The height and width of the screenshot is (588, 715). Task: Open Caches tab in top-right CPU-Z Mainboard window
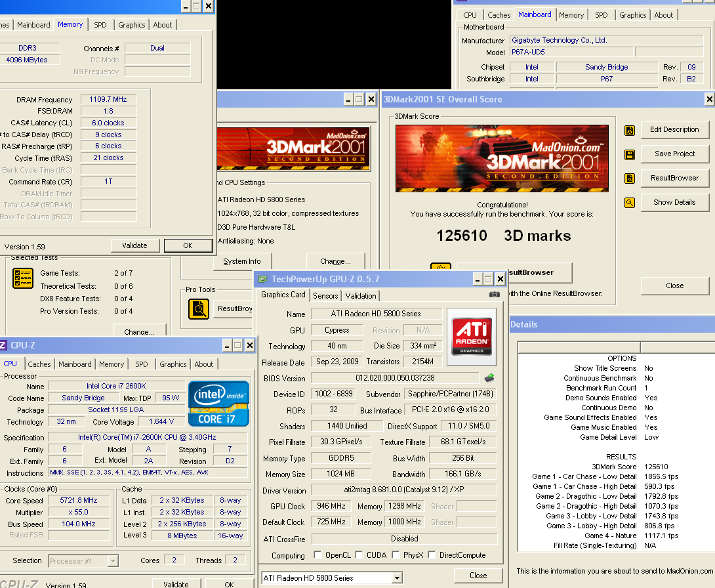(x=499, y=15)
